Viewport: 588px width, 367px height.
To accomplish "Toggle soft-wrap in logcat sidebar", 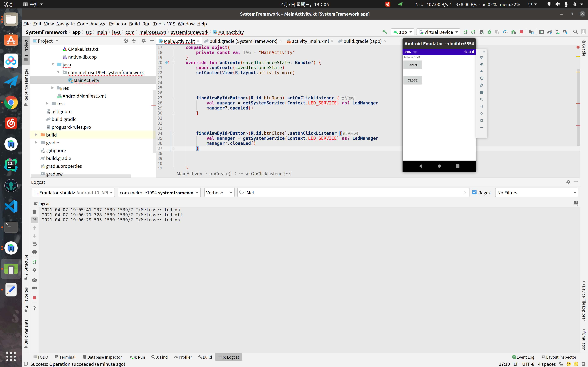I will click(x=34, y=244).
